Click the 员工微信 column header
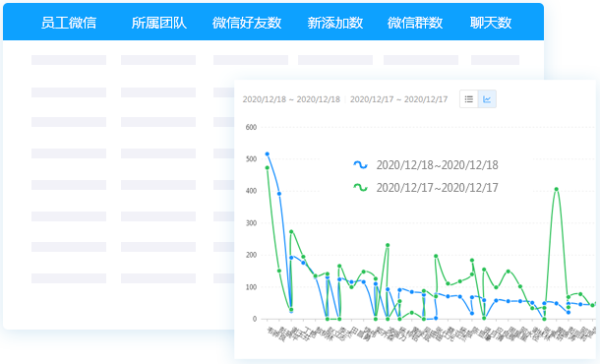The width and height of the screenshot is (600, 364). pos(69,23)
